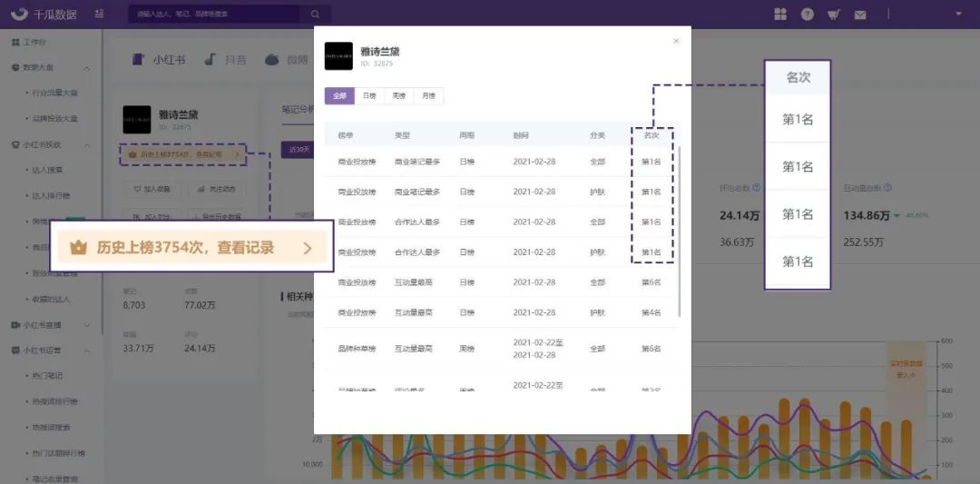
Task: Switch to the 抖音 platform tab
Action: pyautogui.click(x=226, y=59)
